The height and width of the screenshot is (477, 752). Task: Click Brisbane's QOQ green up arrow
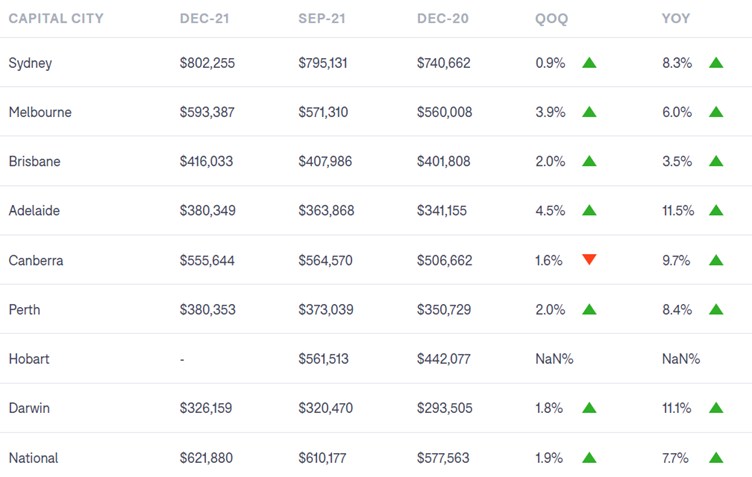(x=589, y=162)
